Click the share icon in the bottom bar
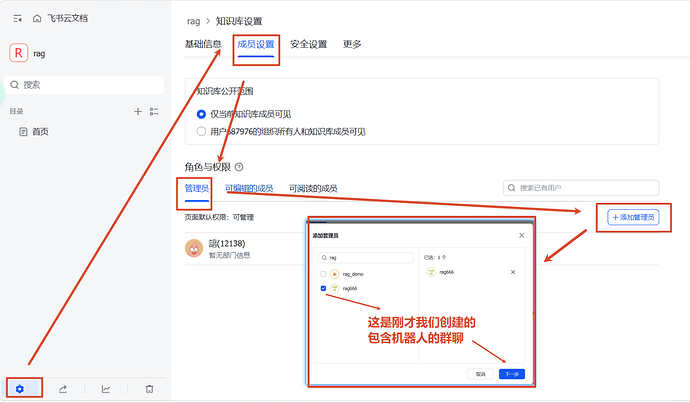This screenshot has height=403, width=690. coord(63,389)
